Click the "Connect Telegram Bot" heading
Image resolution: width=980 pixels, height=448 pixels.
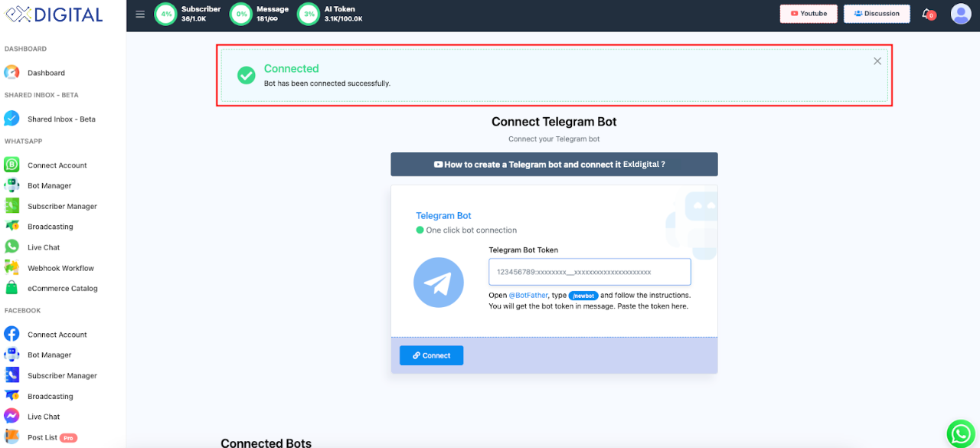click(554, 122)
